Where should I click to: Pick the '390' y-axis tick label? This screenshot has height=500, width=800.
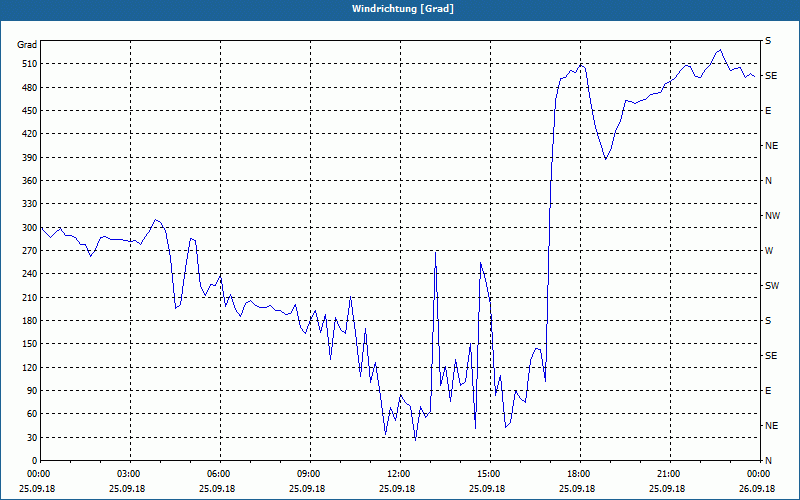pos(30,158)
